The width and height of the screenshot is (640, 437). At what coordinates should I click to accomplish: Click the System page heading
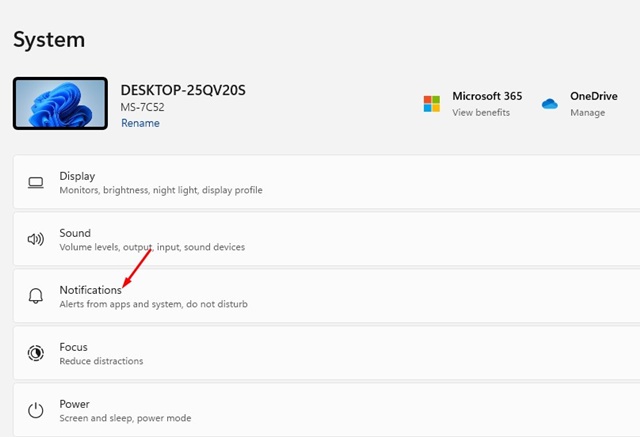coord(49,40)
